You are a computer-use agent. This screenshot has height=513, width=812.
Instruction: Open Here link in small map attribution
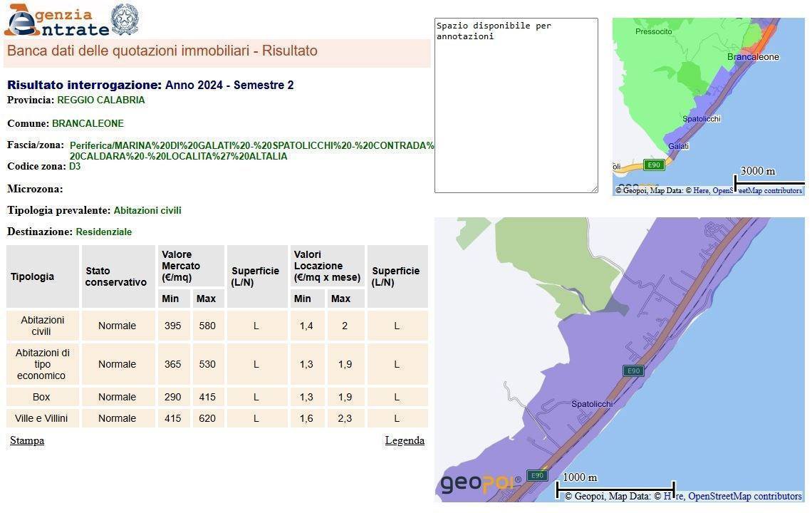pos(702,190)
